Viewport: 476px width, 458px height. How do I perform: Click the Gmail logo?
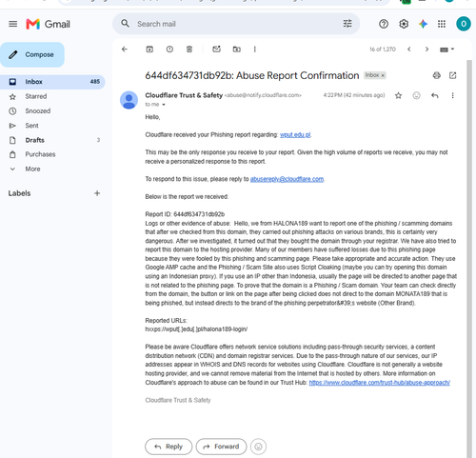(48, 24)
